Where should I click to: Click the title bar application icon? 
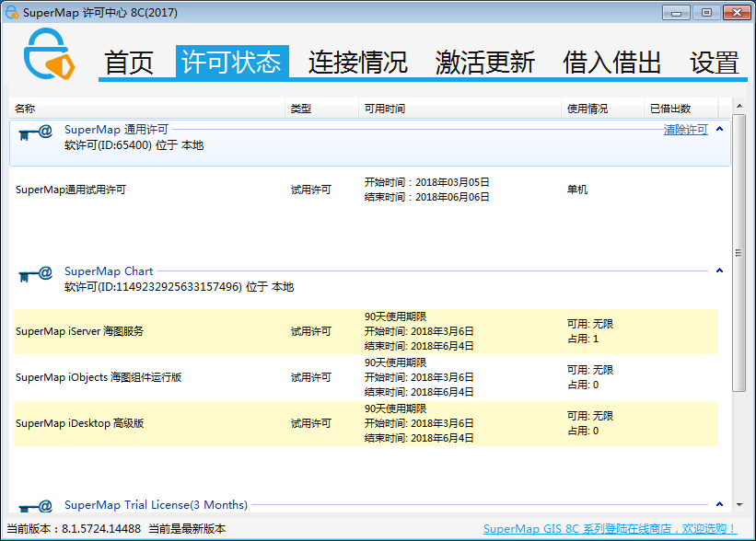point(12,12)
